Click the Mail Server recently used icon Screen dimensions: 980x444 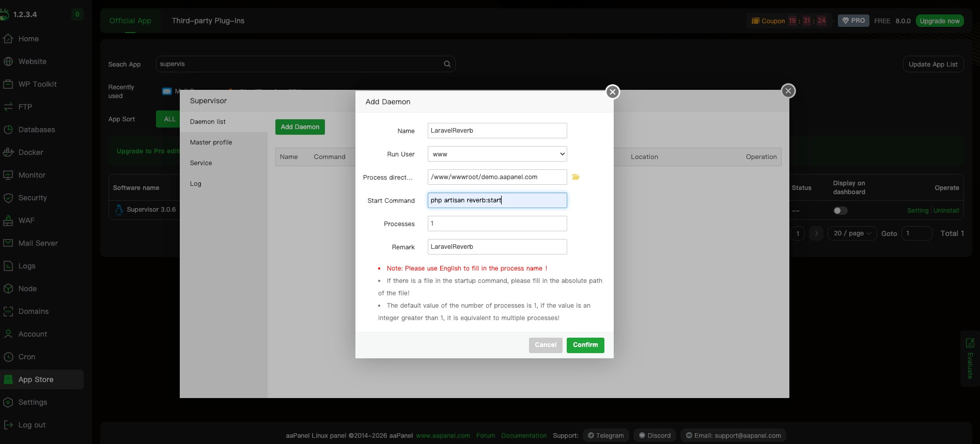point(167,91)
